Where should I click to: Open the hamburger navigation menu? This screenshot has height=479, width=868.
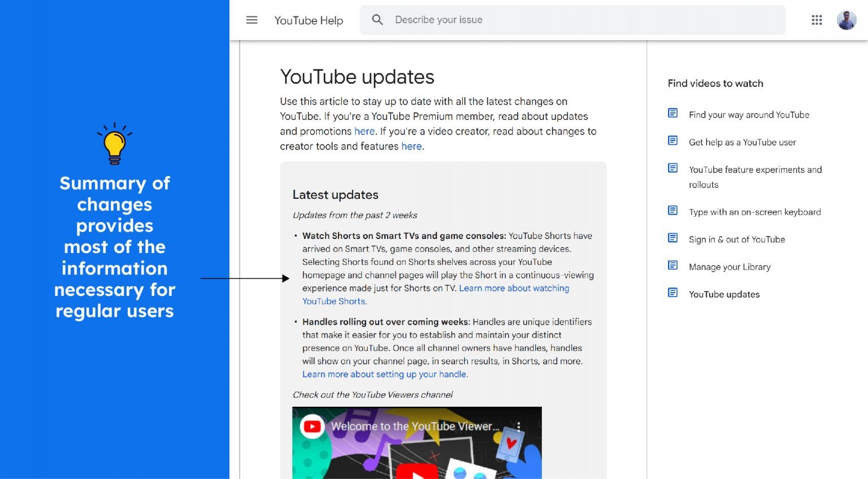(251, 20)
